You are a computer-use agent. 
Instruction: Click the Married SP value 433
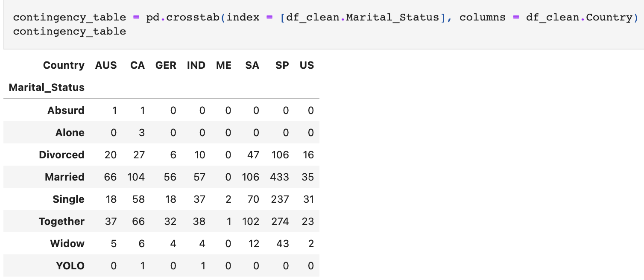280,177
